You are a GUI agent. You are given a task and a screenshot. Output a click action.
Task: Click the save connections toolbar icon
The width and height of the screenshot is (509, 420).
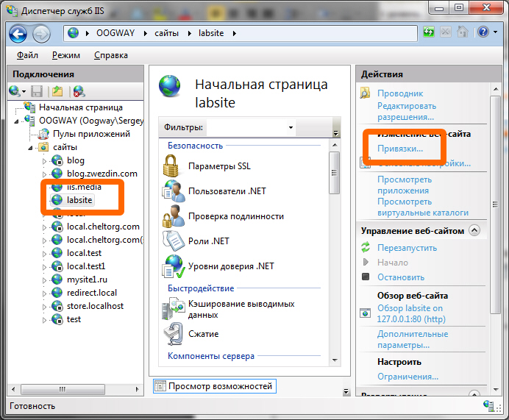coord(37,91)
